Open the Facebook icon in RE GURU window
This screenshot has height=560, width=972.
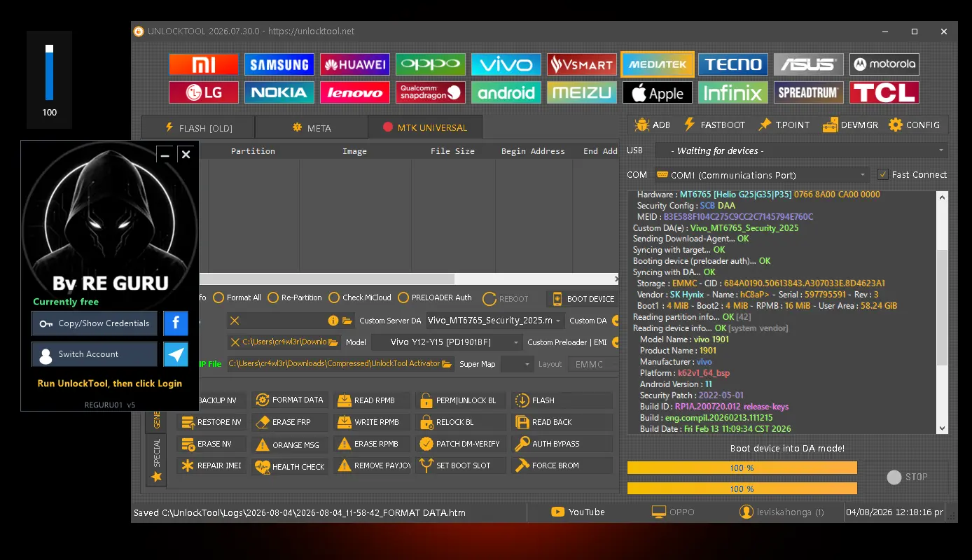click(176, 323)
